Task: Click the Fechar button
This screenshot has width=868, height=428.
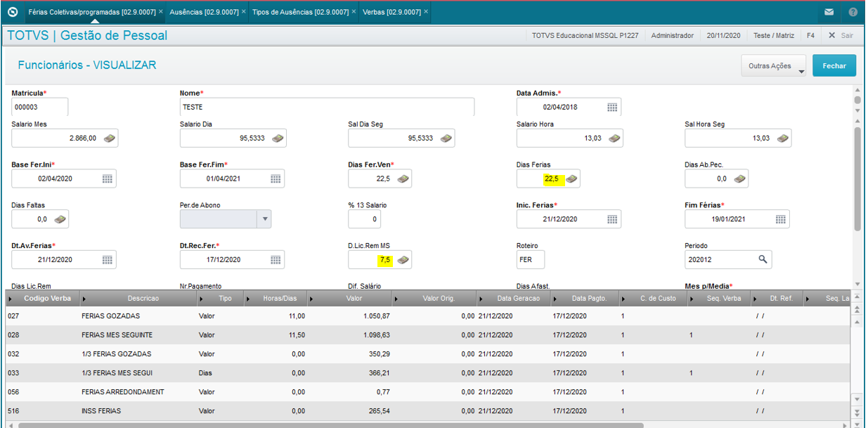Action: 834,65
